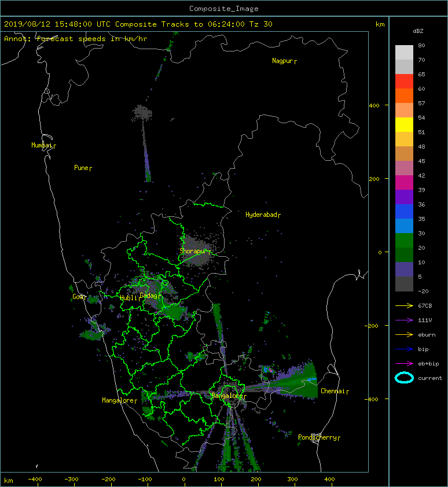Select the Pune city label

(83, 168)
